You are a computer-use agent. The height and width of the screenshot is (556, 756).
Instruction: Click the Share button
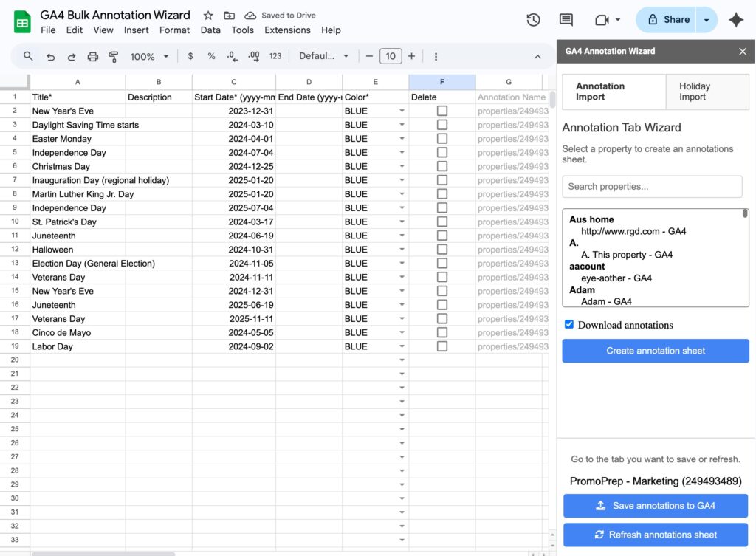(x=667, y=20)
